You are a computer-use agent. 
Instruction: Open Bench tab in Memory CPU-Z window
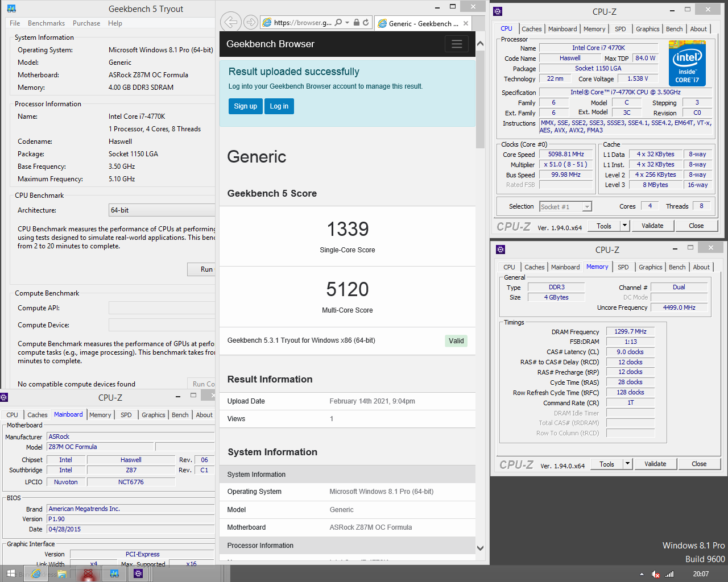(677, 267)
